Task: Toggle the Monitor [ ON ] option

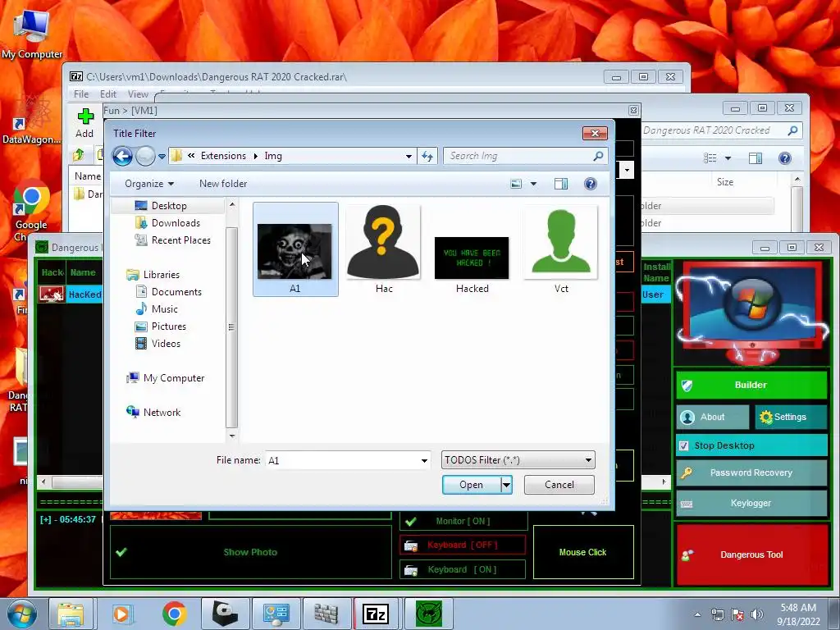Action: [x=463, y=521]
